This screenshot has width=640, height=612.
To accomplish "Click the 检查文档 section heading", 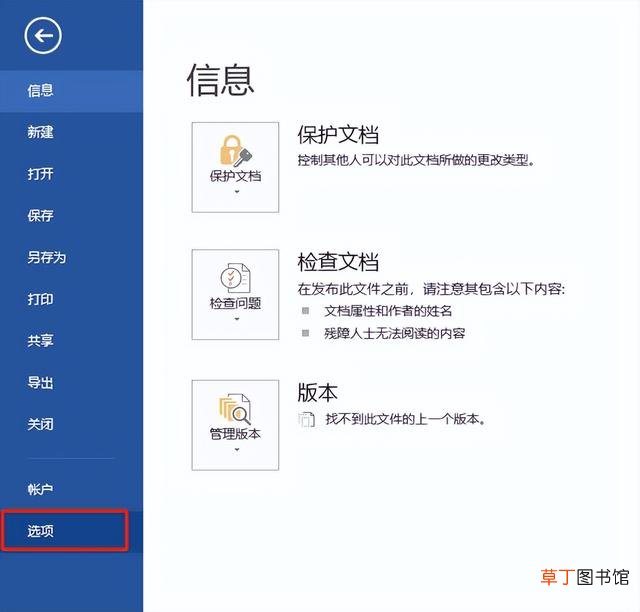I will [338, 262].
